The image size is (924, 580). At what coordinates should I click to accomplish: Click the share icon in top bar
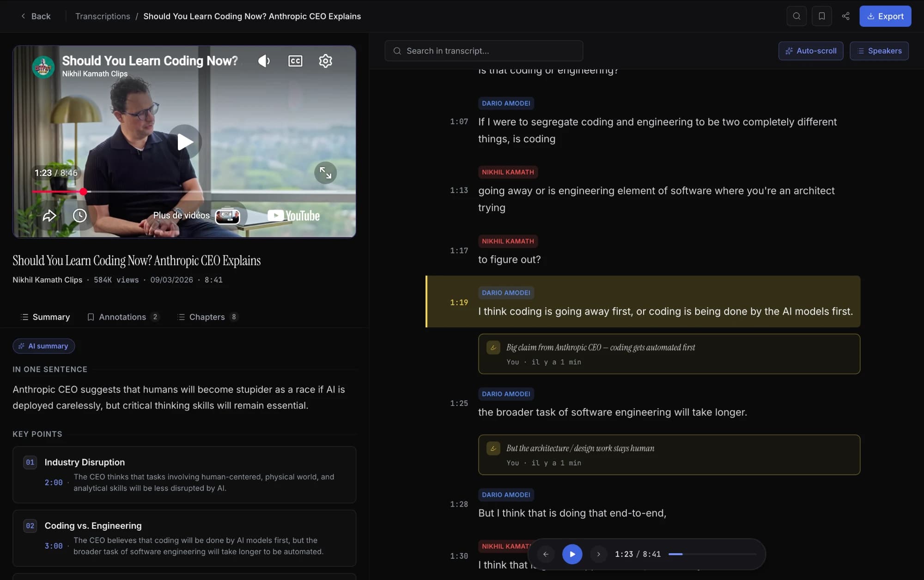pyautogui.click(x=845, y=16)
